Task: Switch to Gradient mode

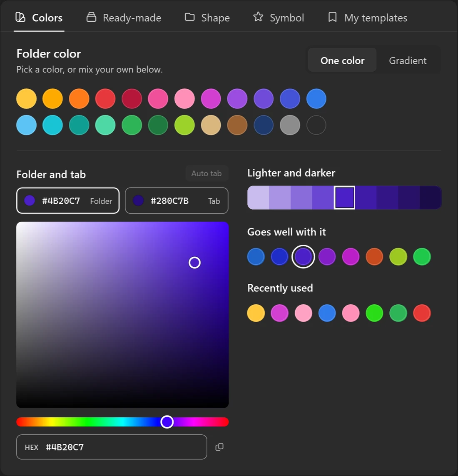Action: (408, 60)
